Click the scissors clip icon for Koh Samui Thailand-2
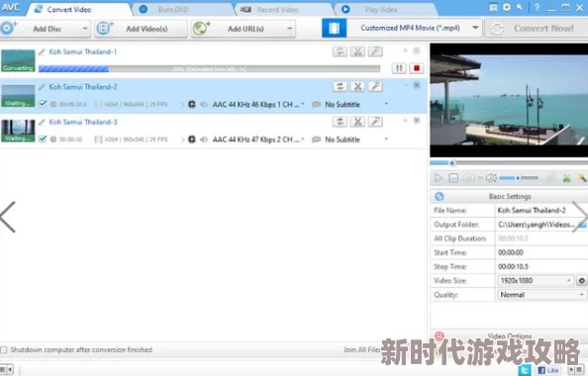588x376 pixels. [357, 87]
